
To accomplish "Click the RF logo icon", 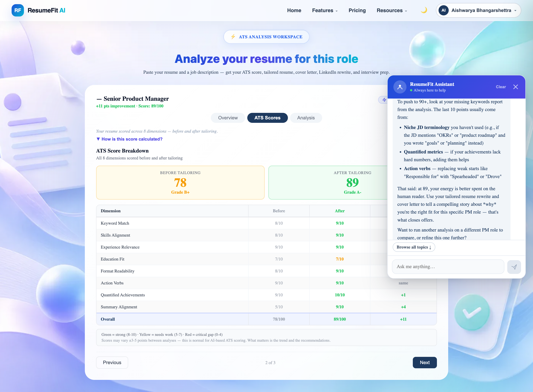I will click(x=18, y=11).
